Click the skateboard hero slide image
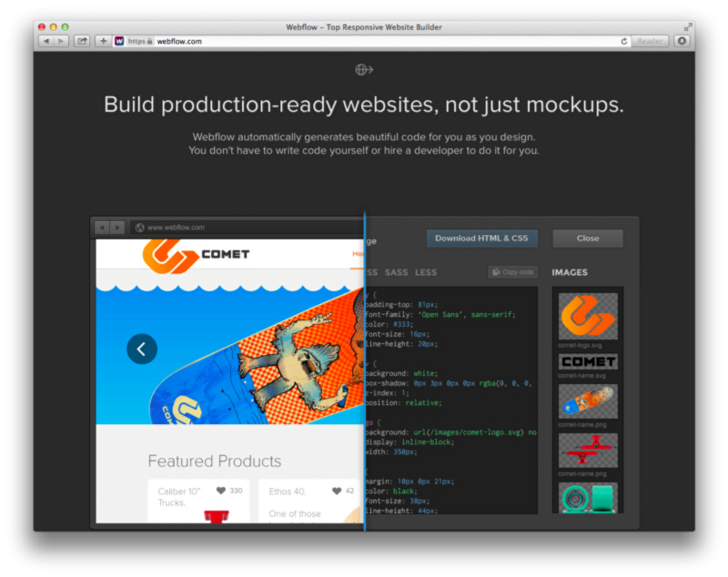The width and height of the screenshot is (728, 577). 230,355
